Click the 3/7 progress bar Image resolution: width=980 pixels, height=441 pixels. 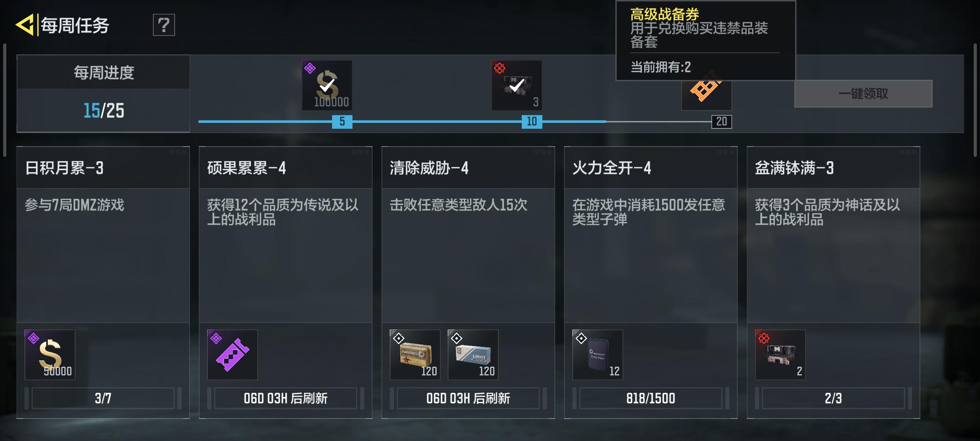(x=103, y=398)
